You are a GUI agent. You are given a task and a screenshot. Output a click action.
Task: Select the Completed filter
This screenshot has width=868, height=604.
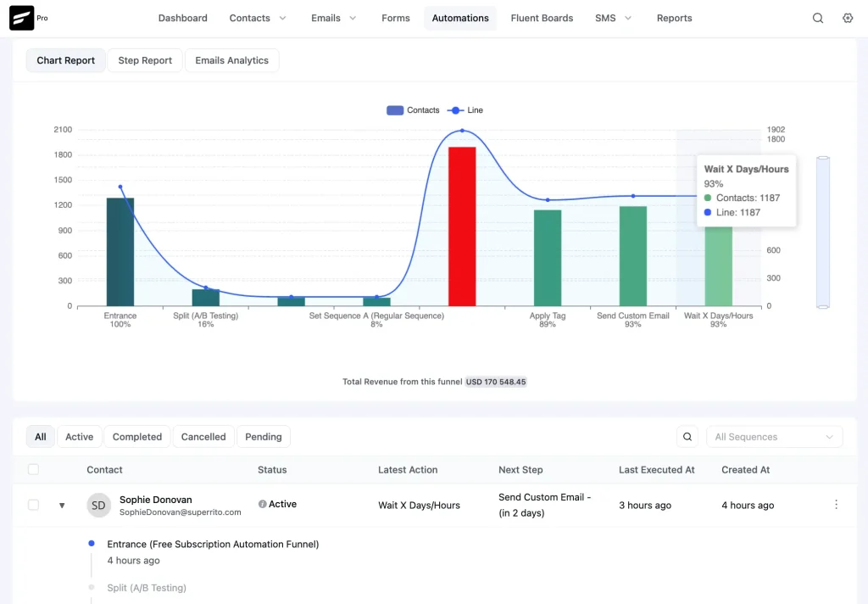tap(136, 436)
